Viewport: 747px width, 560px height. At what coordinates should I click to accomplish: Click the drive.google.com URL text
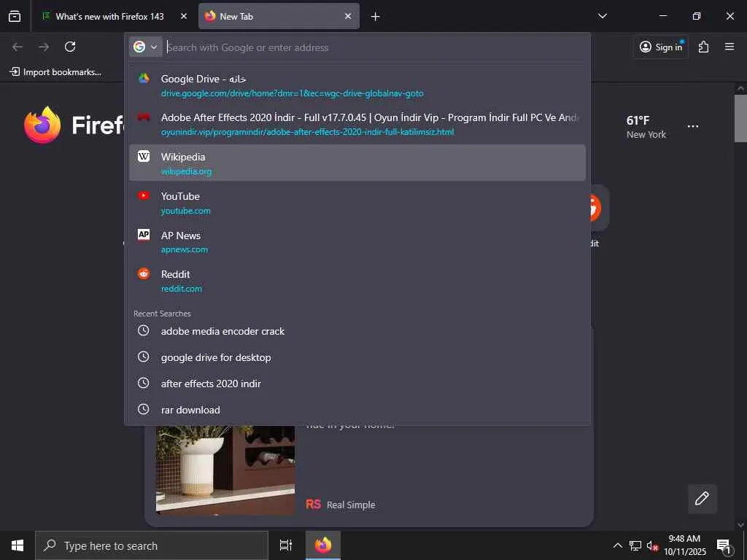[x=292, y=93]
